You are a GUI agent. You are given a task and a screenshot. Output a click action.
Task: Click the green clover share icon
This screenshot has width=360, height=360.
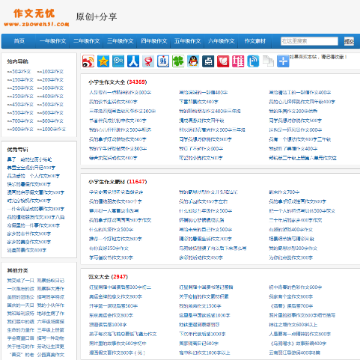[178, 61]
